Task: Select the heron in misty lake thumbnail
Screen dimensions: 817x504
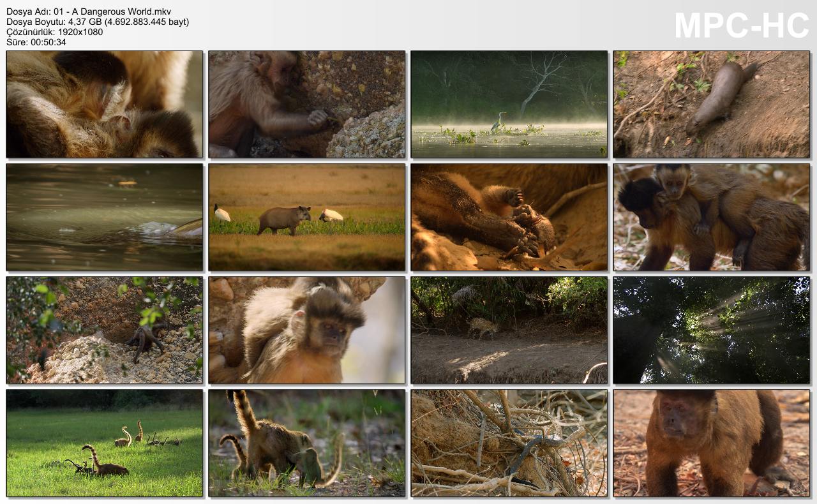Action: [509, 105]
